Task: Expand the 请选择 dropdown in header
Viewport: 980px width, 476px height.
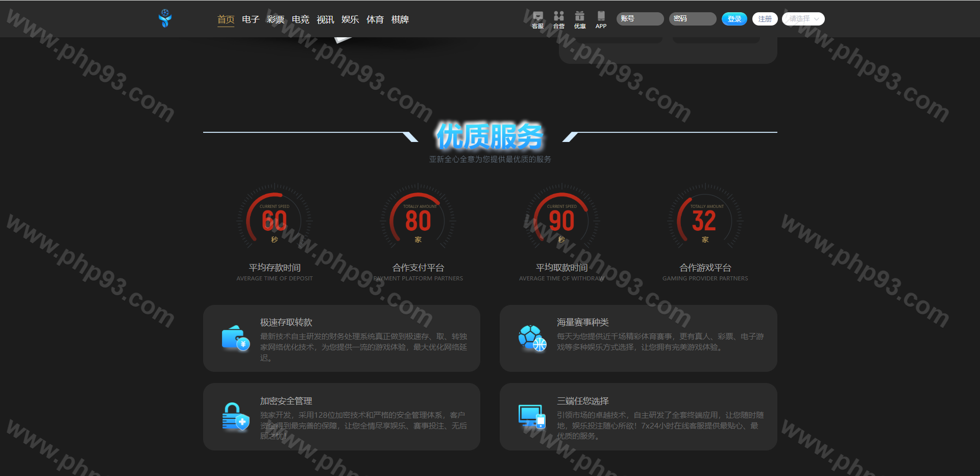Action: 803,19
